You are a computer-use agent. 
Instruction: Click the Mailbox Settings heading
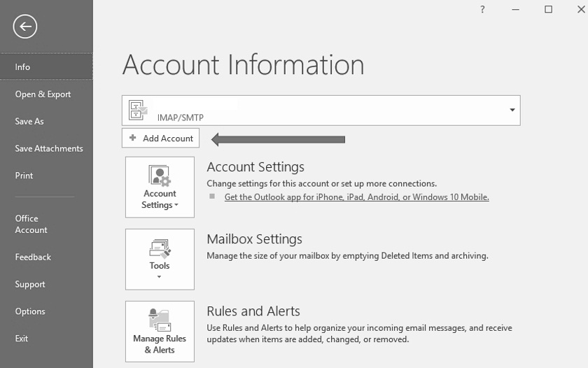[x=255, y=239]
